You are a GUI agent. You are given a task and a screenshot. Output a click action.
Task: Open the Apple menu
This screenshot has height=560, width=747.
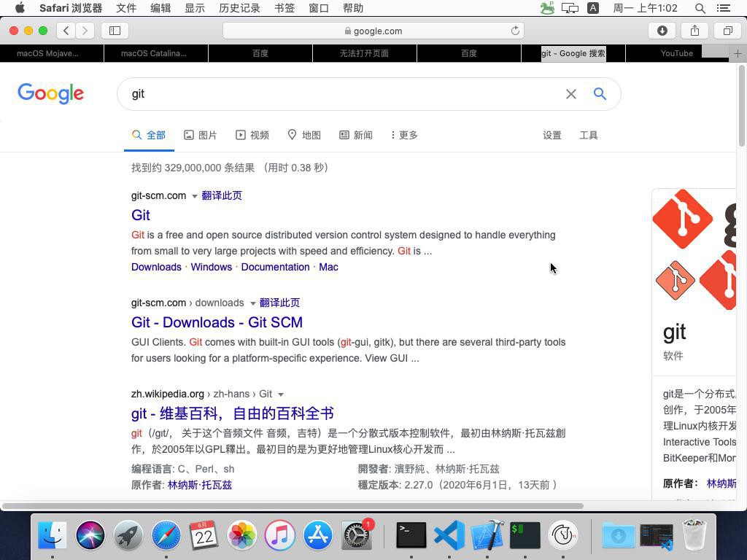coord(20,7)
